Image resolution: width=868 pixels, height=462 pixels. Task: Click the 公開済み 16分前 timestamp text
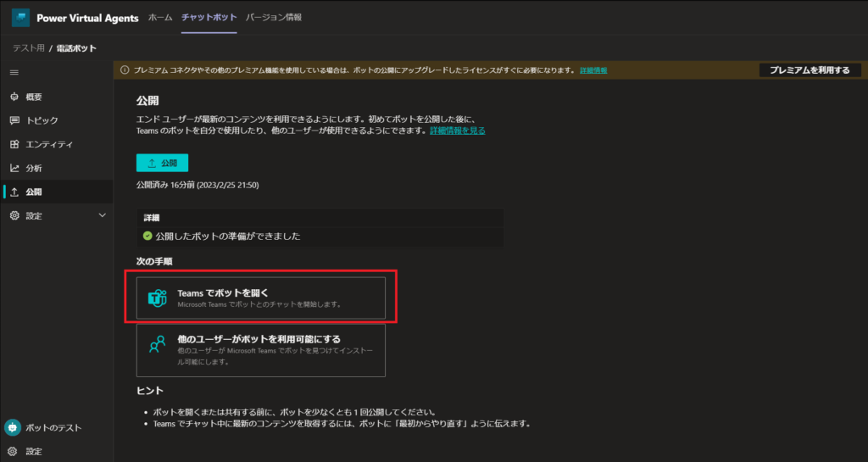point(198,185)
